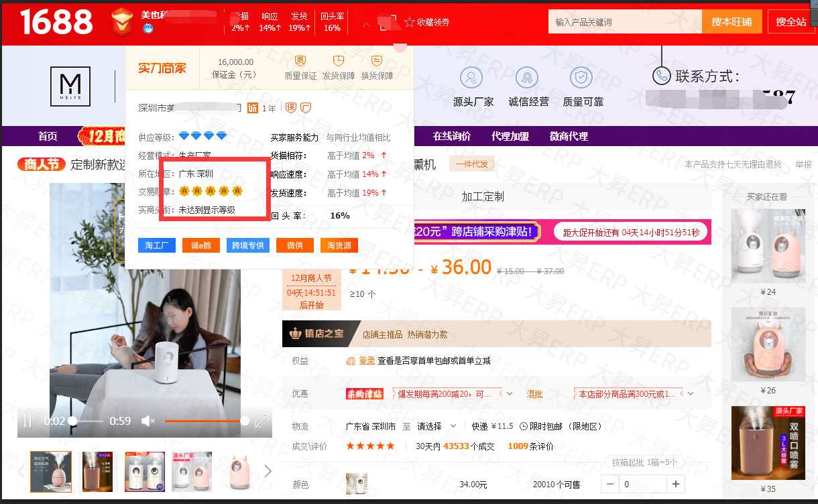Toggle fullscreen for the product video
Image resolution: width=818 pixels, height=504 pixels.
[262, 421]
